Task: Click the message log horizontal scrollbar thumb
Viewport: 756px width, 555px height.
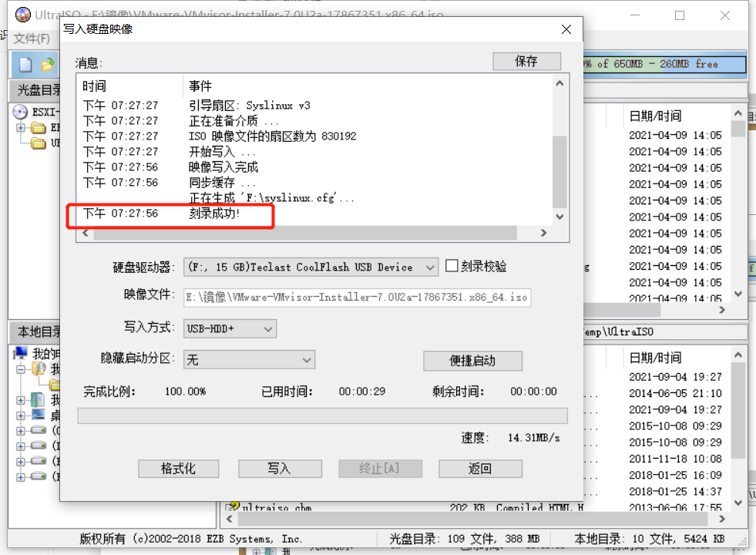Action: tap(306, 233)
